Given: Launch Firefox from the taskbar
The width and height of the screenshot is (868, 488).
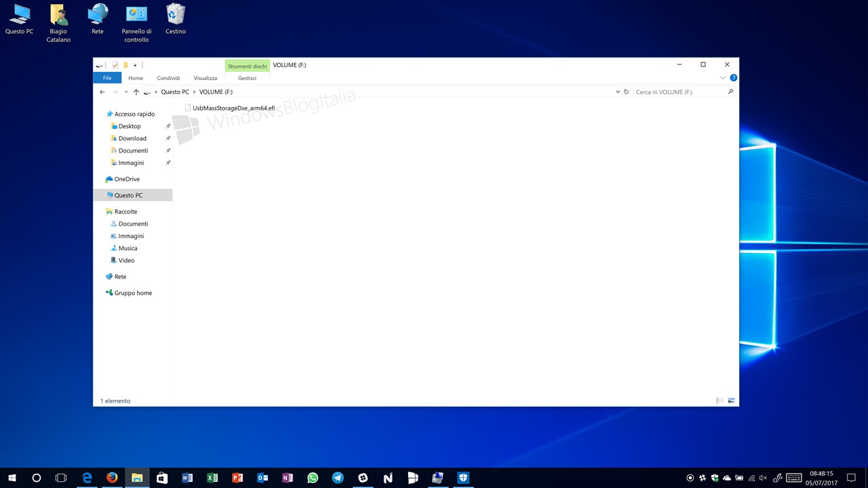Looking at the screenshot, I should 112,478.
